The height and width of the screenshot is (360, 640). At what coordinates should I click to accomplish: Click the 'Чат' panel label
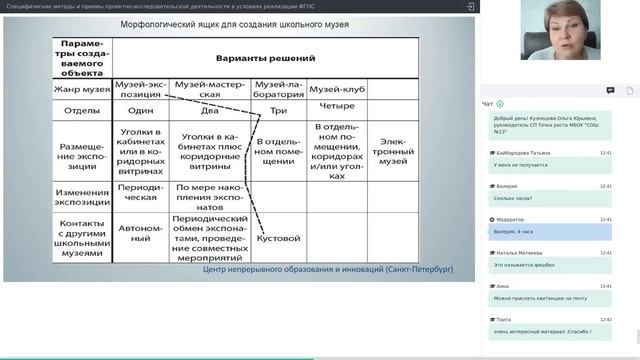coord(487,104)
